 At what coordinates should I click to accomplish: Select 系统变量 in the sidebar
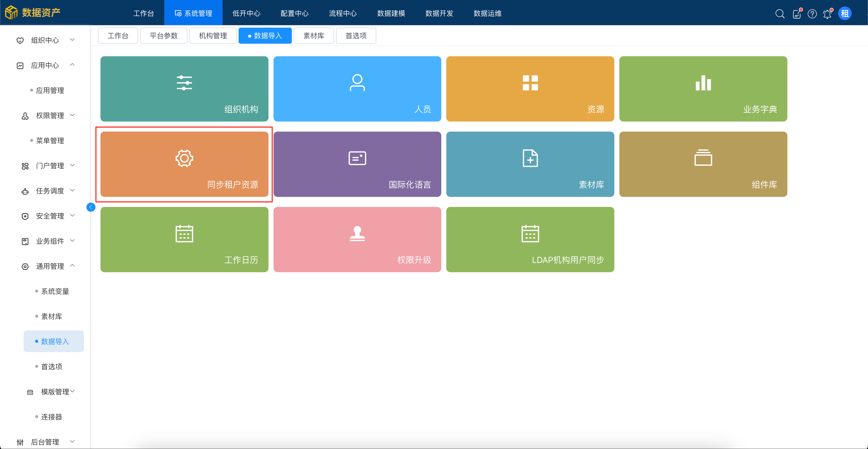(55, 291)
